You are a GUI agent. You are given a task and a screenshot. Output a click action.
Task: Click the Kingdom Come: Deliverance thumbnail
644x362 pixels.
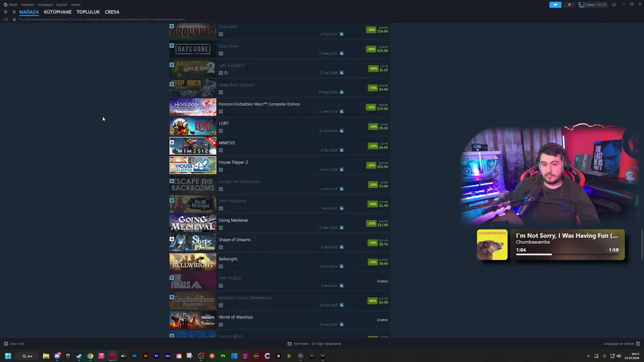(x=193, y=301)
